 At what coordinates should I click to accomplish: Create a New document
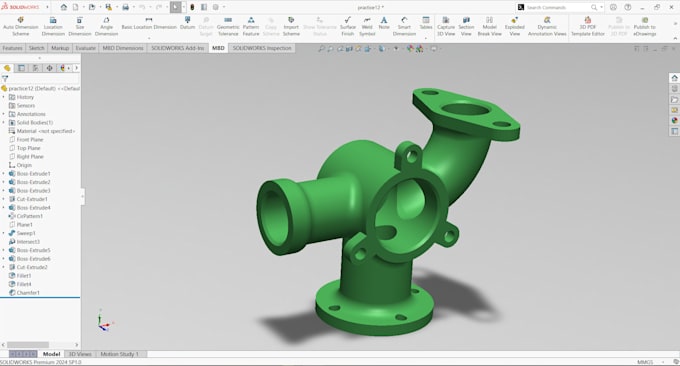75,7
